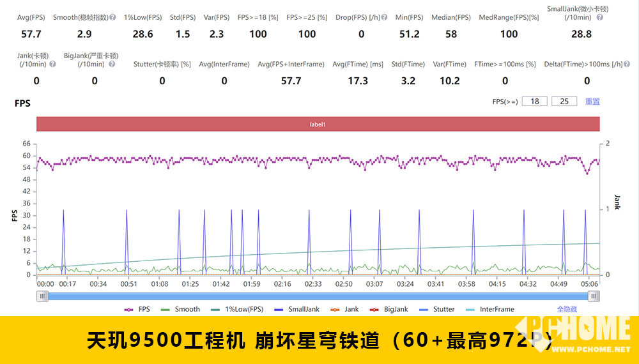Viewport: 639px width, 364px height.
Task: Click help icon next to Smooth metric
Action: [x=113, y=18]
